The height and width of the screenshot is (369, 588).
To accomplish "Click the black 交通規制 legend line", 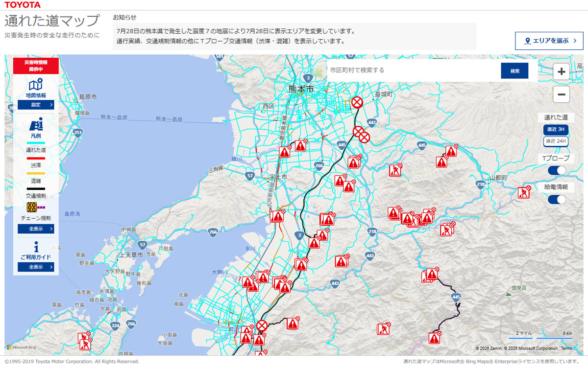I will pyautogui.click(x=36, y=188).
